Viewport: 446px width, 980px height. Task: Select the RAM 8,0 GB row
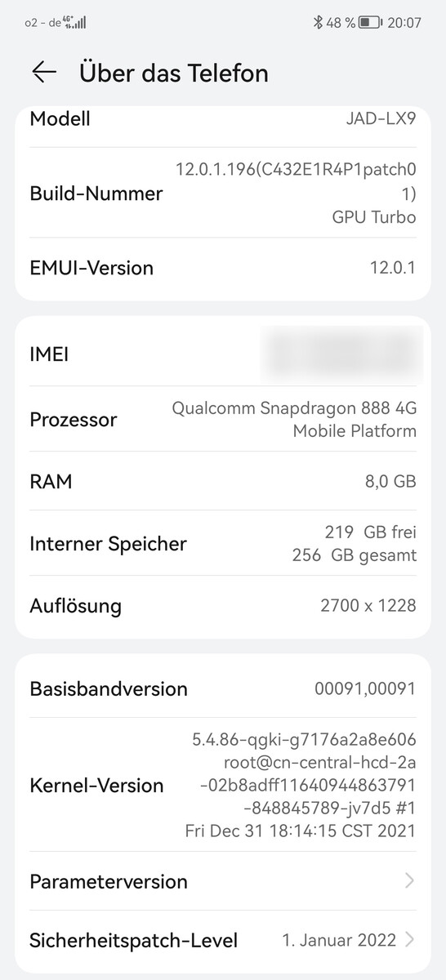223,481
